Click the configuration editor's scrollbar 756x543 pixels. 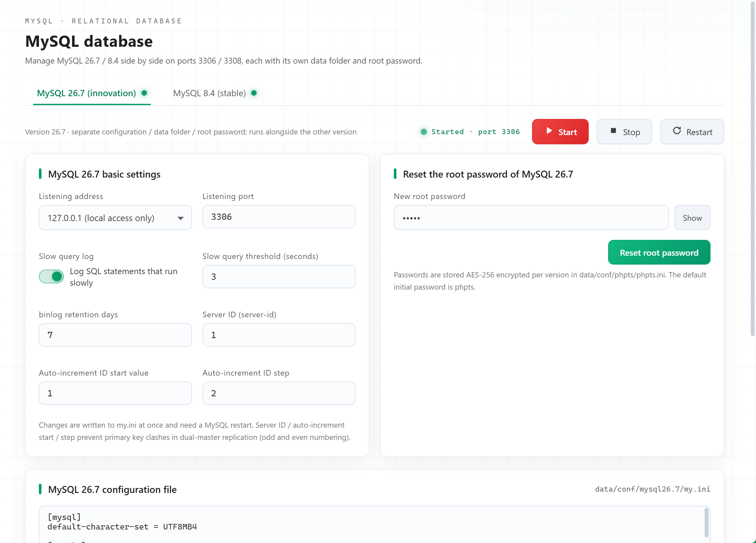[706, 522]
